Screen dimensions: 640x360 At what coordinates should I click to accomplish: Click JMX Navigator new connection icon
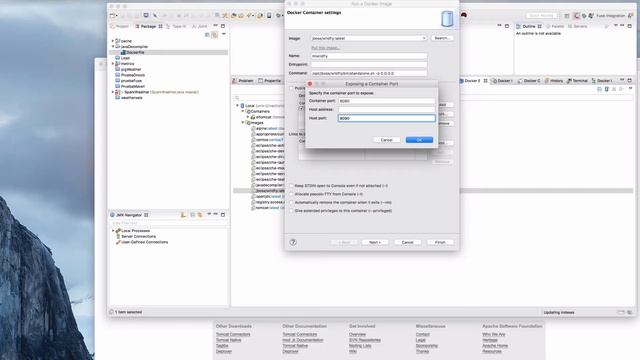[183, 215]
